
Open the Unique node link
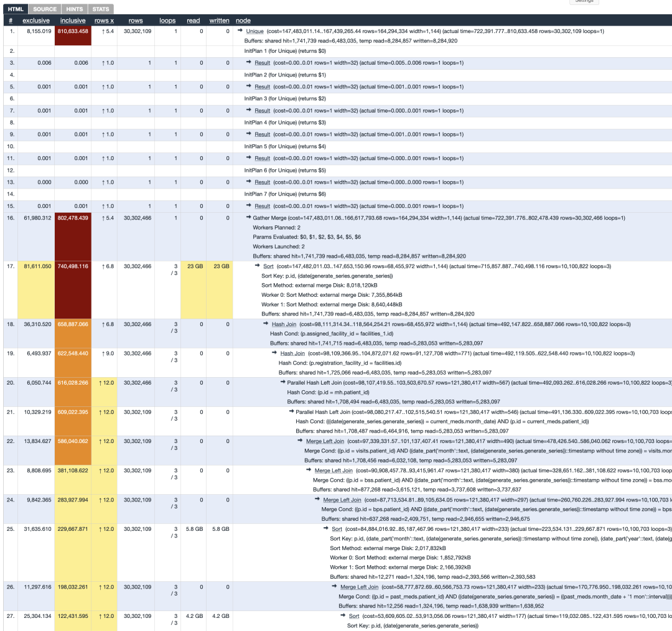(254, 31)
